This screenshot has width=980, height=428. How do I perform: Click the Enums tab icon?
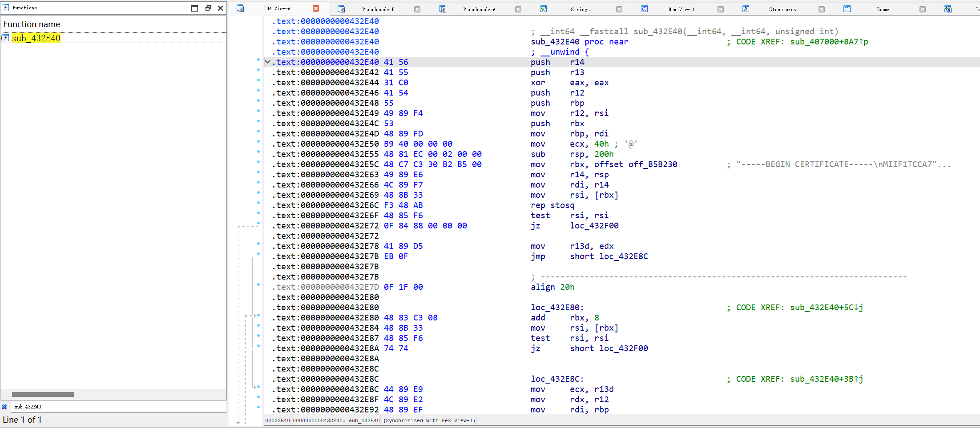coord(847,9)
